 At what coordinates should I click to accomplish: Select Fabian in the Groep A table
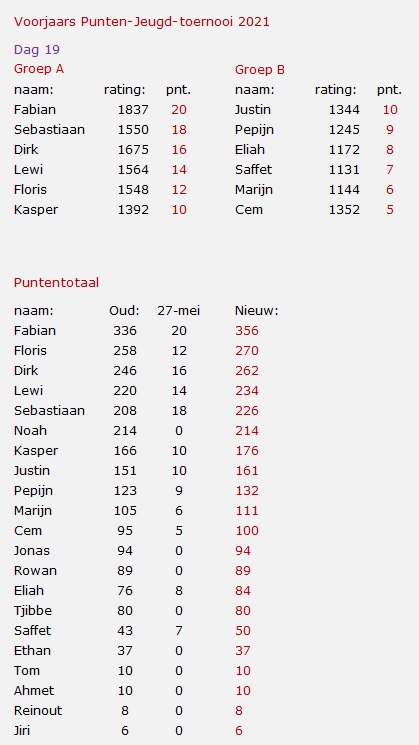pos(35,110)
